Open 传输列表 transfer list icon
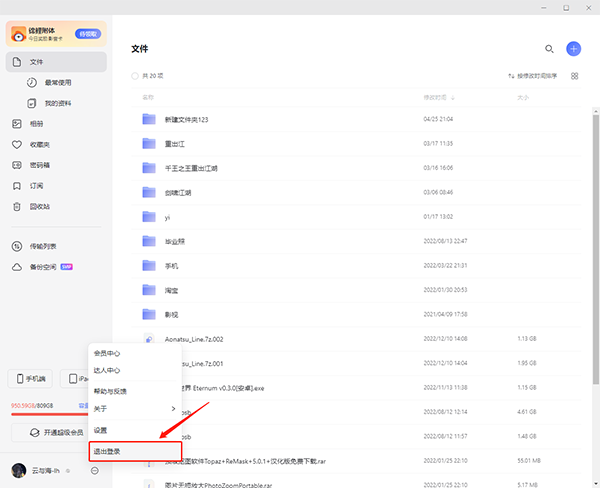This screenshot has height=488, width=600. tap(17, 246)
